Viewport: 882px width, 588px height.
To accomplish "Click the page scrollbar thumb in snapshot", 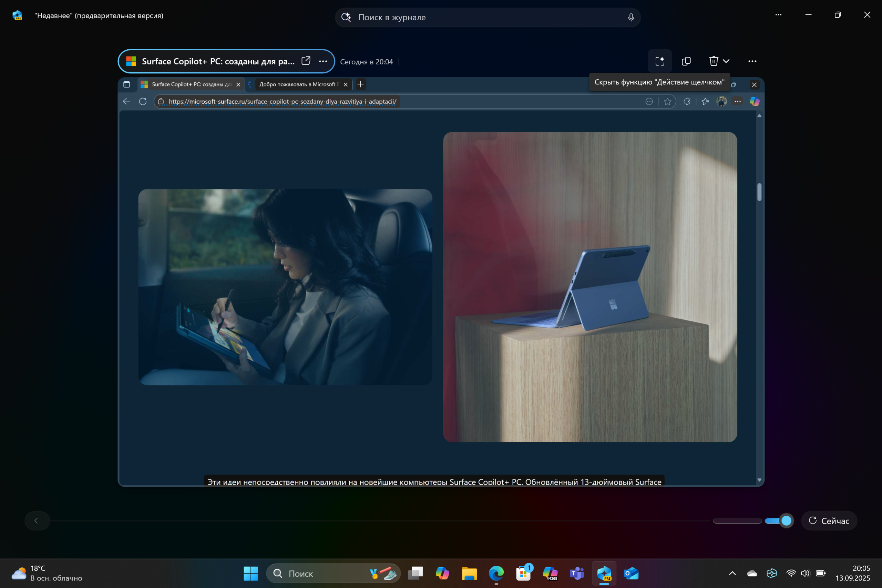I will click(x=759, y=192).
